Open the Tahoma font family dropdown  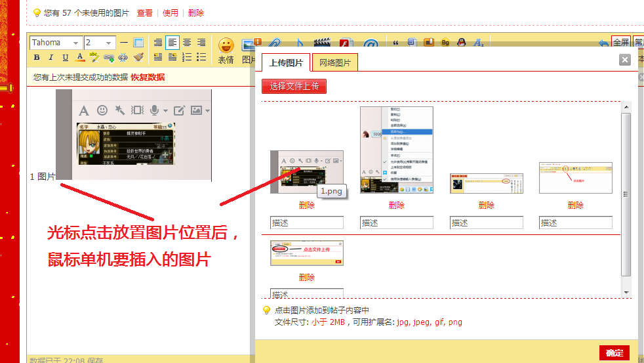point(56,43)
